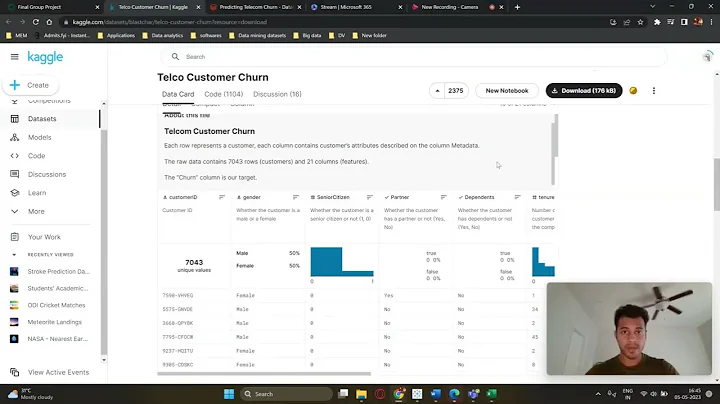
Task: Sort by the Partner column
Action: 444,197
